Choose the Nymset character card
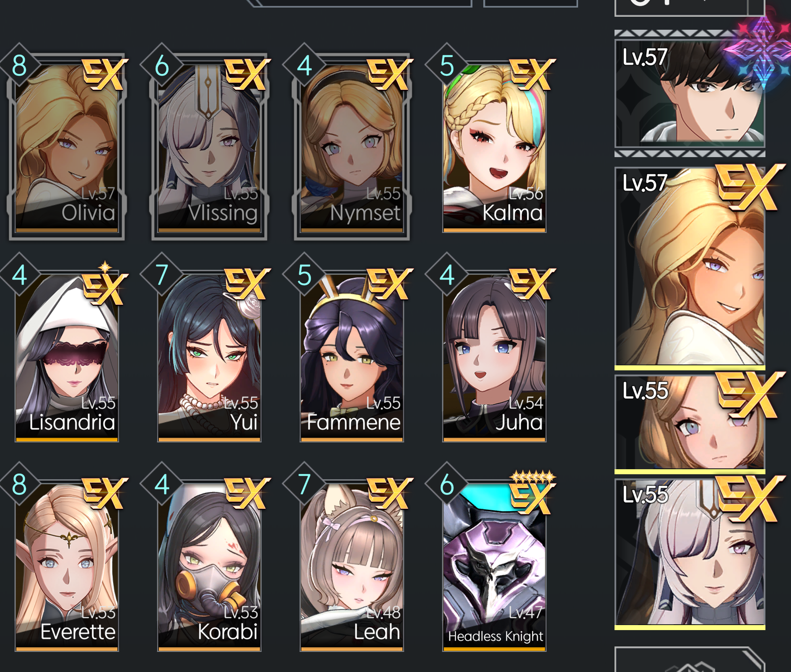Screen dimensions: 791x672 coord(352,147)
